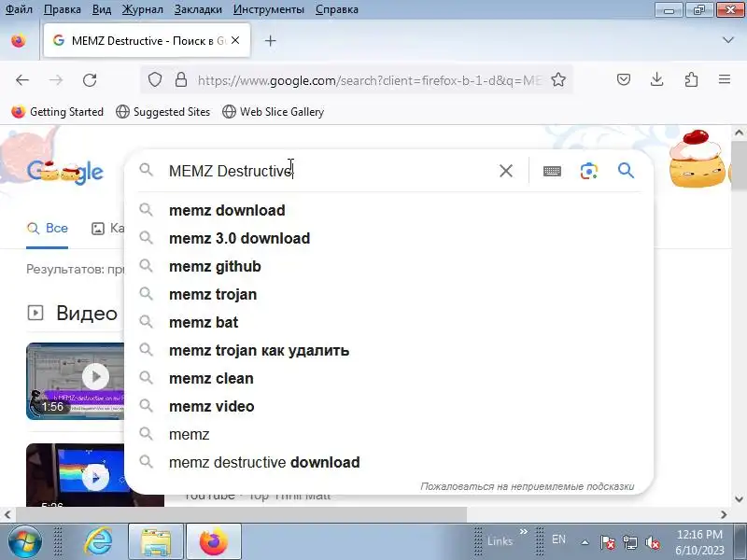747x560 pixels.
Task: Close the MEMZ Destructive tab
Action: (x=235, y=40)
